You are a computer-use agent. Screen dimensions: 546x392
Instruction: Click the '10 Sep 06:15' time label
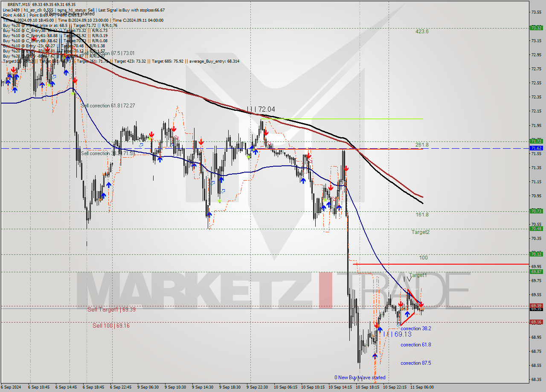pyautogui.click(x=285, y=387)
